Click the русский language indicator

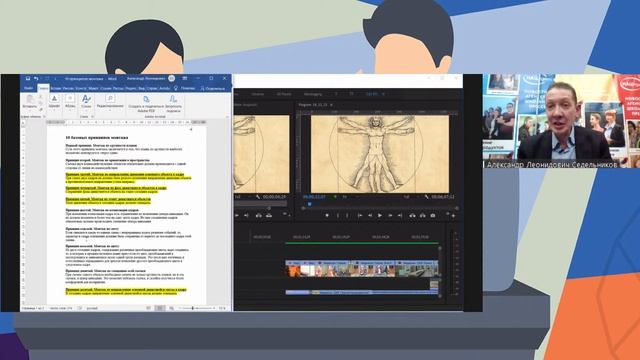92,308
